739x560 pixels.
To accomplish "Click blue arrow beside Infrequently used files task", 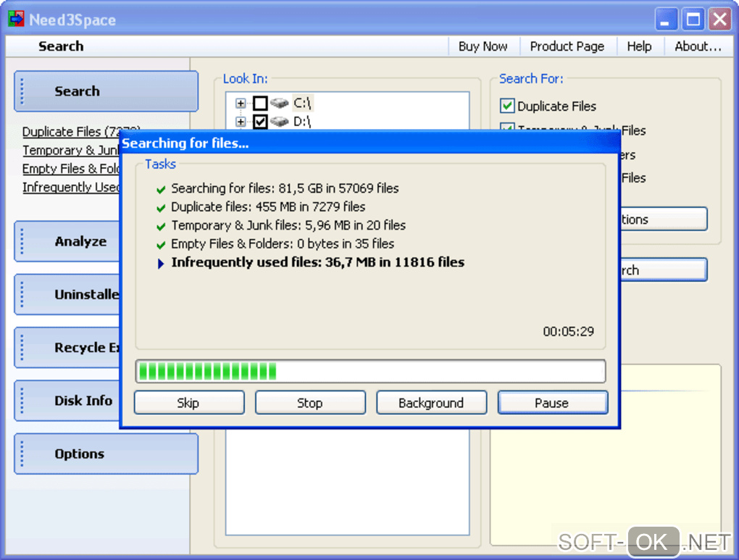I will [x=161, y=264].
